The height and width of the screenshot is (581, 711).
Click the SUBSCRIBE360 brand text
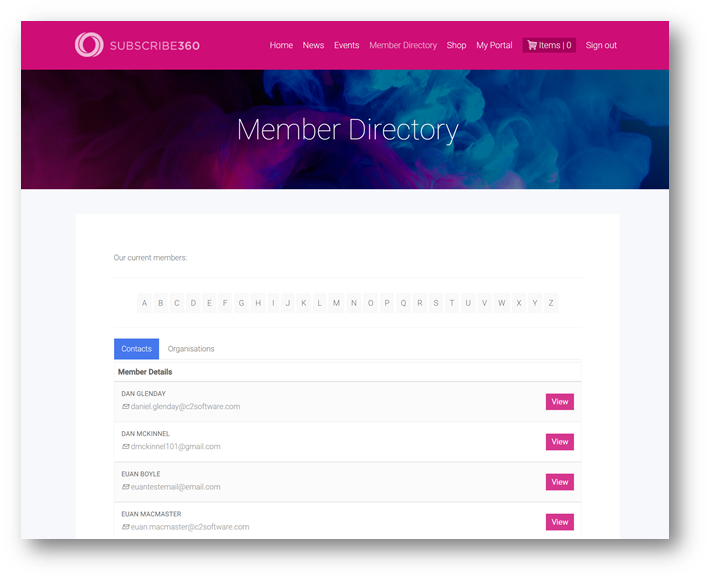(155, 46)
